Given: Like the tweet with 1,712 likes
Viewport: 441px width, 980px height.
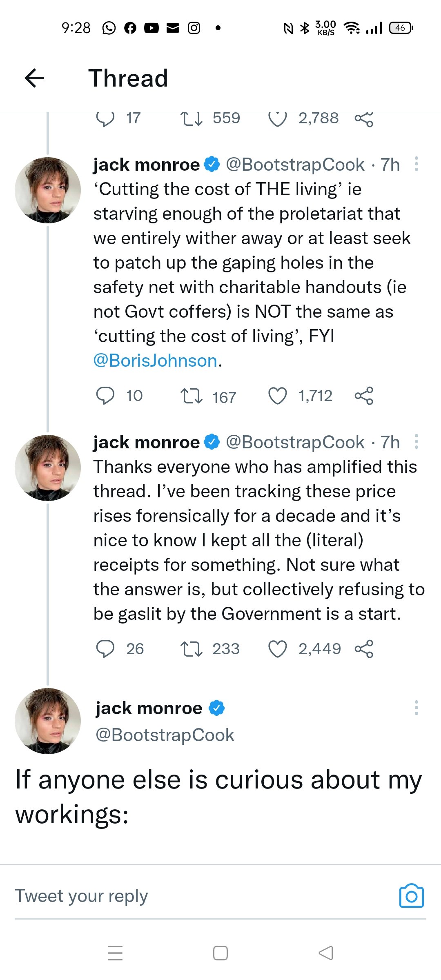Looking at the screenshot, I should tap(278, 396).
